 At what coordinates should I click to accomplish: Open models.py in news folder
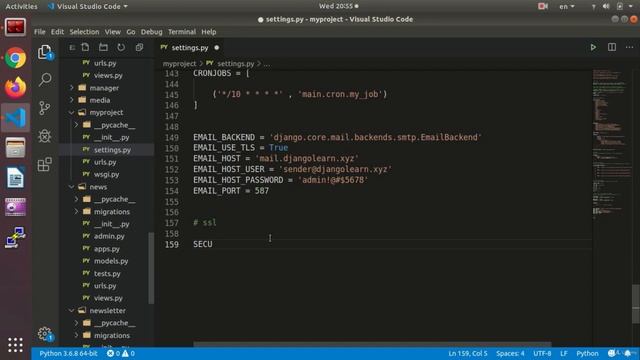pos(111,261)
